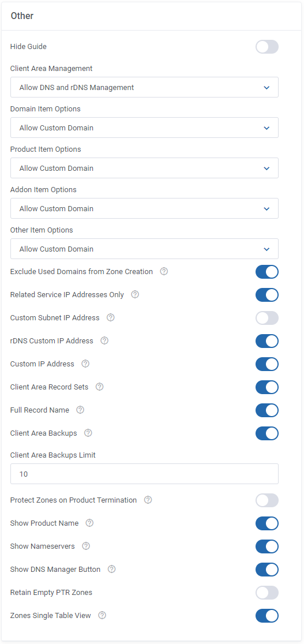Turn off Show DNS Manager Button switch
This screenshot has width=304, height=644.
click(x=267, y=570)
